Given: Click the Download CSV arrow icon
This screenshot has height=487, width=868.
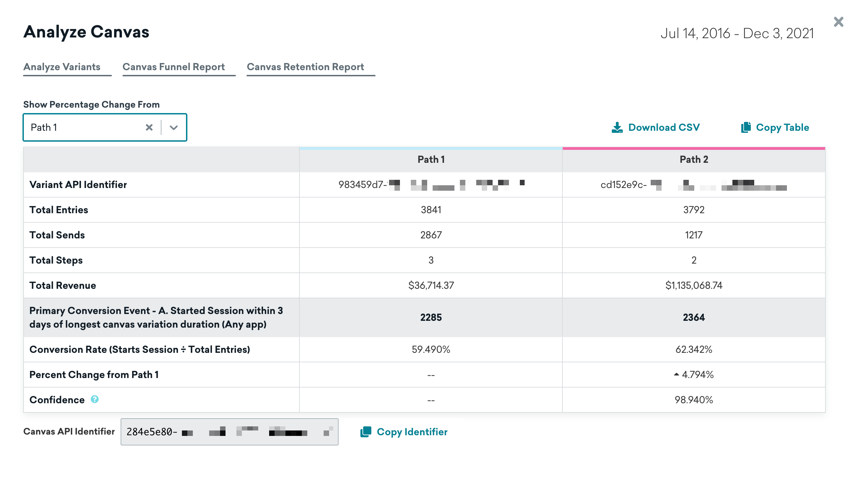Looking at the screenshot, I should point(617,127).
